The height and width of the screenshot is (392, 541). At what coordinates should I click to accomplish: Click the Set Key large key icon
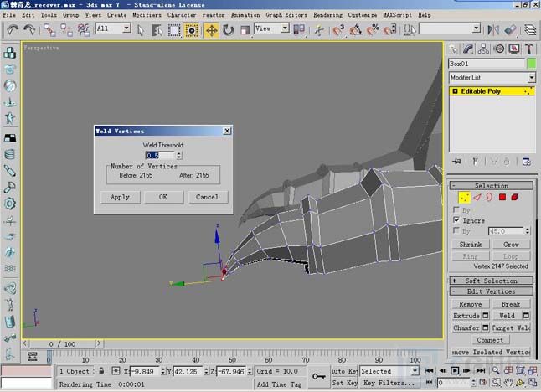(x=319, y=376)
